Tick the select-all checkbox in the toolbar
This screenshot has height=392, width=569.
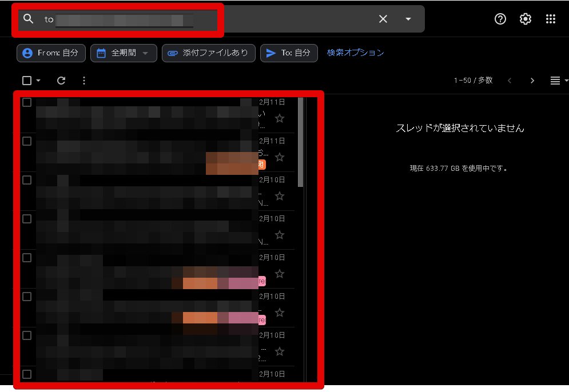tap(27, 81)
